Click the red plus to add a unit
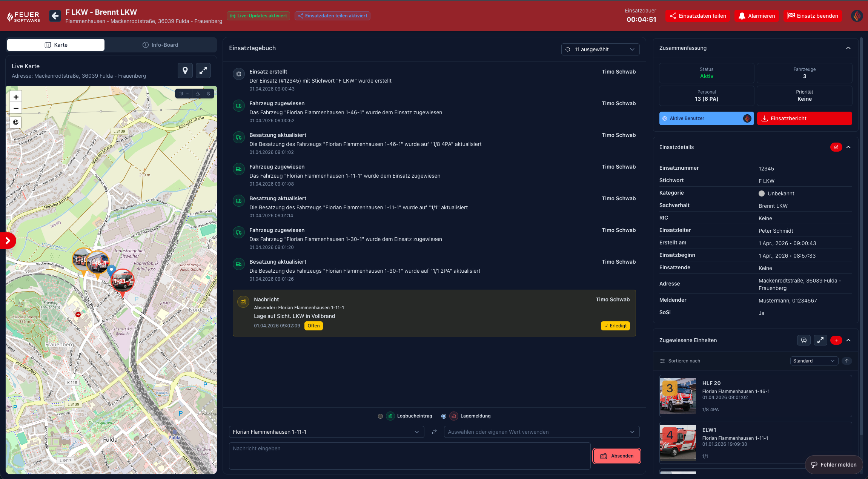868x479 pixels. coord(836,340)
